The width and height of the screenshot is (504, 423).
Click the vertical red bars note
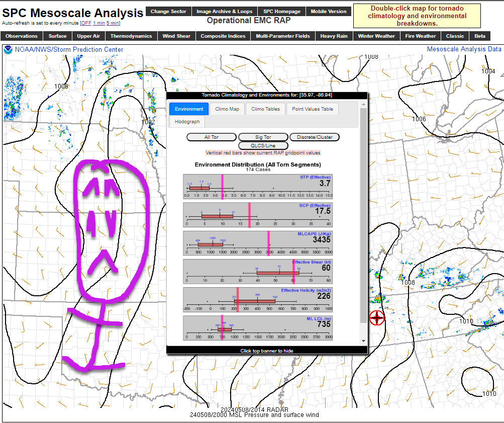point(263,153)
